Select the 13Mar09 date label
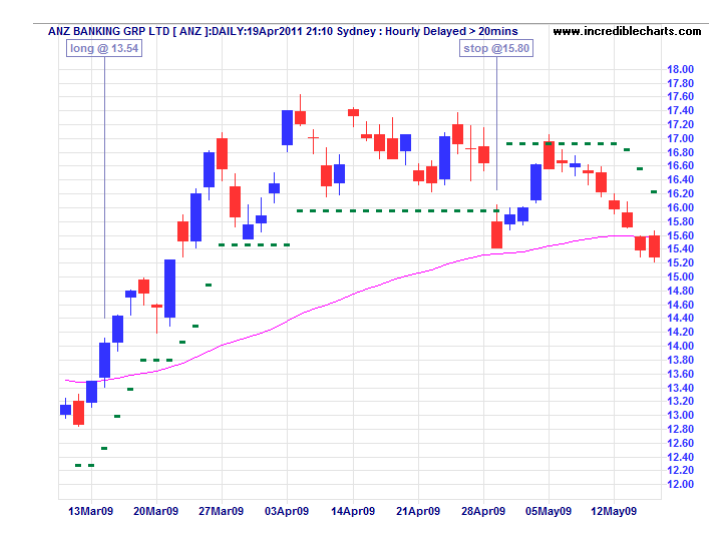Screen dimensions: 722x536 click(91, 511)
